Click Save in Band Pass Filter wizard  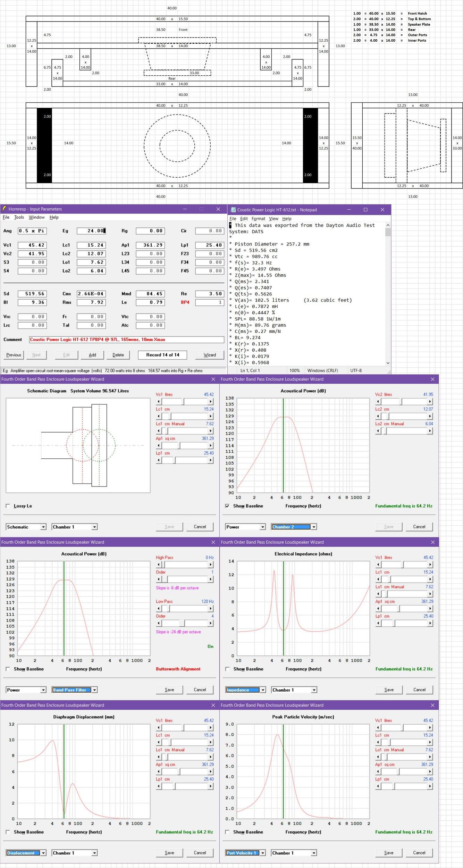coord(169,690)
